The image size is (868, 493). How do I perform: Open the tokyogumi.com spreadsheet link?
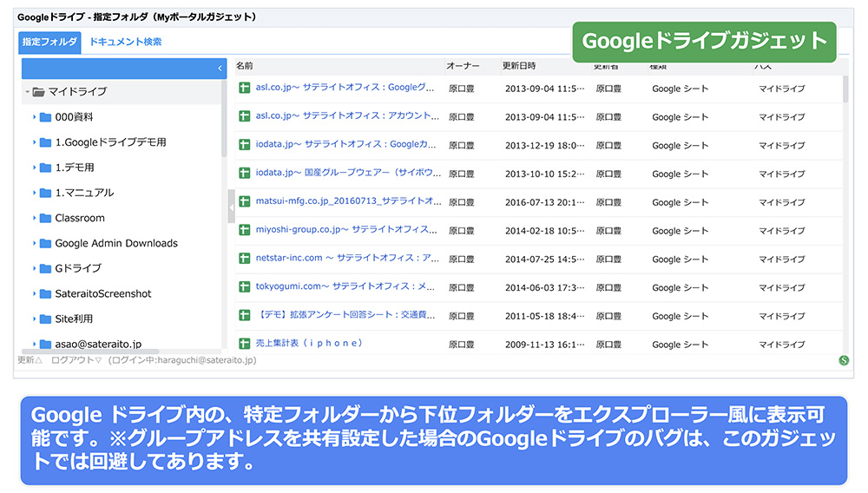345,286
